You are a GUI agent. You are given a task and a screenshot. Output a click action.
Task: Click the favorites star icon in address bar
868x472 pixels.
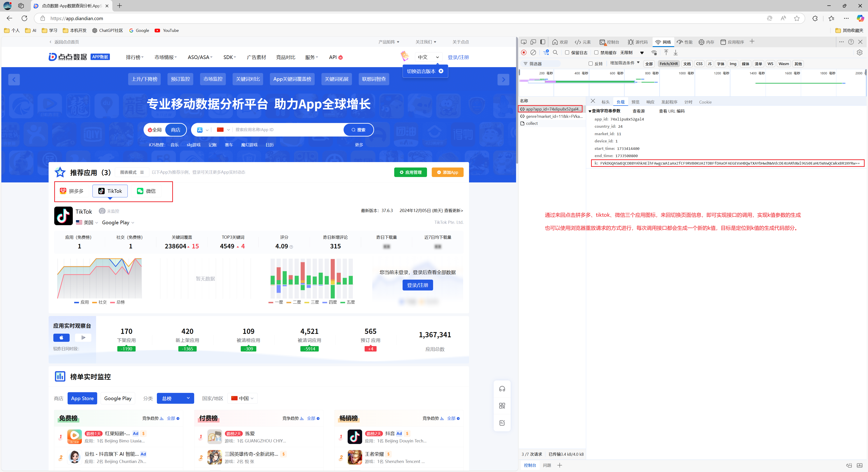797,18
